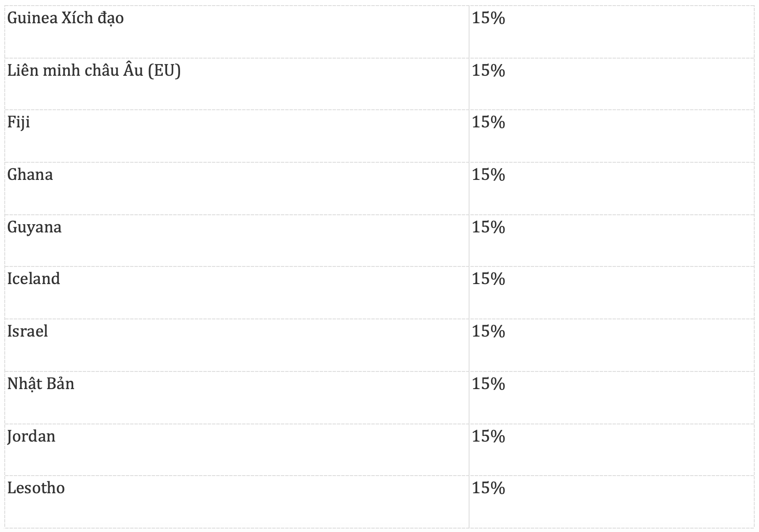This screenshot has height=532, width=759.
Task: Select the 15% value in Fiji row
Action: 488,122
